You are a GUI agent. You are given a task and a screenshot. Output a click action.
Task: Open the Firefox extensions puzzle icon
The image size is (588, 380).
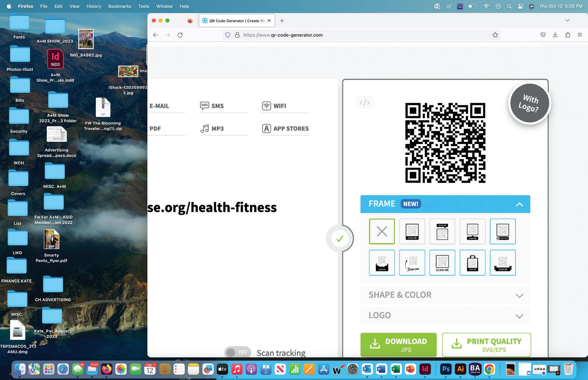click(568, 35)
